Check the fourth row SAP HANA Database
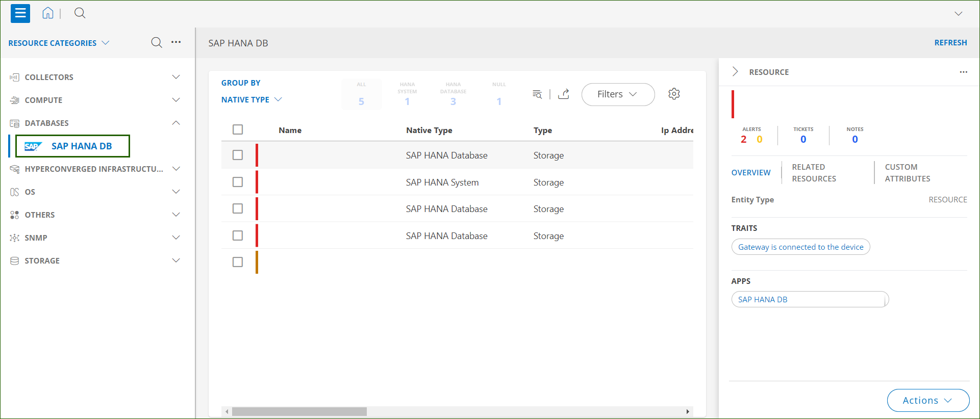This screenshot has height=419, width=980. coord(238,235)
